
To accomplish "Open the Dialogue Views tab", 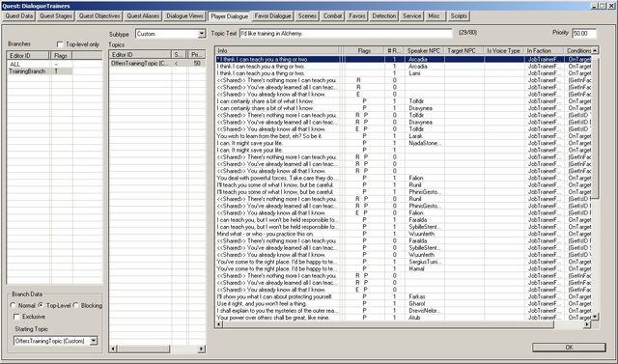I will coord(184,16).
